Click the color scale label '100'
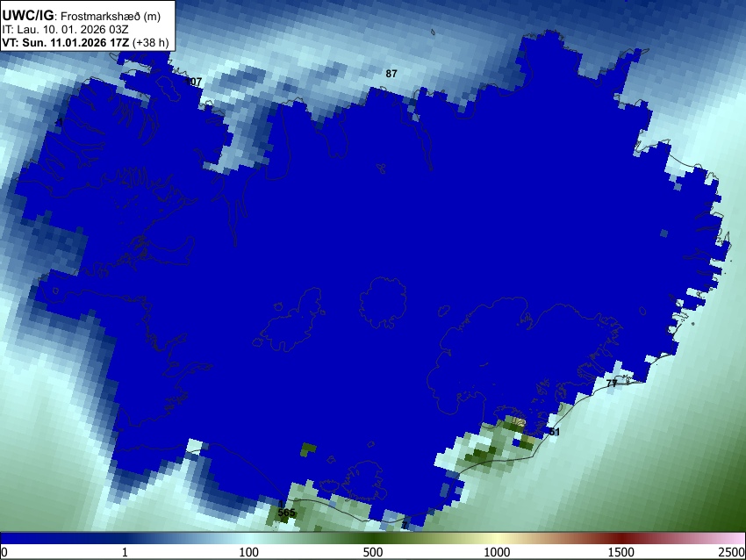The height and width of the screenshot is (560, 746). point(249,552)
